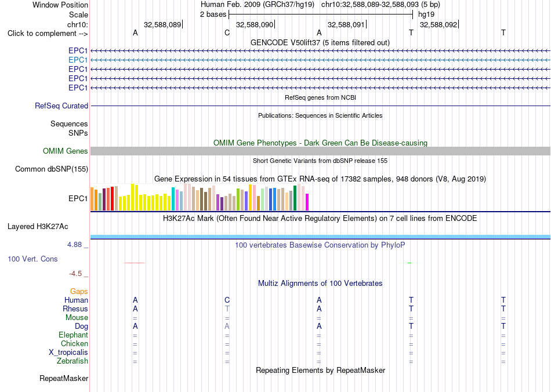
Task: Open 'Multiz Alignments of 100 Vertebrates' title
Action: [x=320, y=284]
